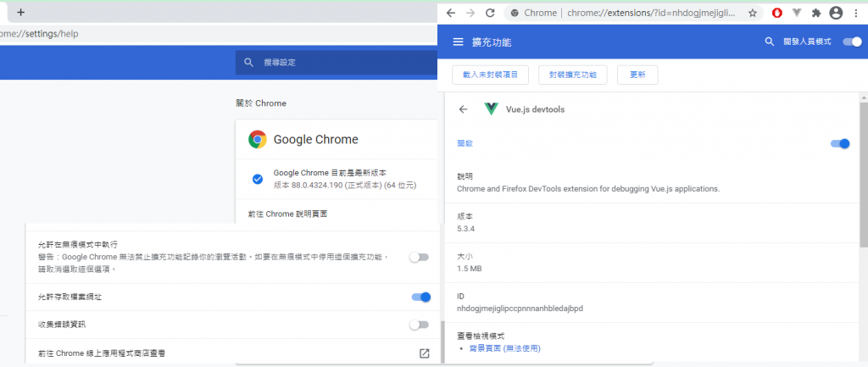
Task: Click size value 1.5 MB
Action: tap(469, 269)
